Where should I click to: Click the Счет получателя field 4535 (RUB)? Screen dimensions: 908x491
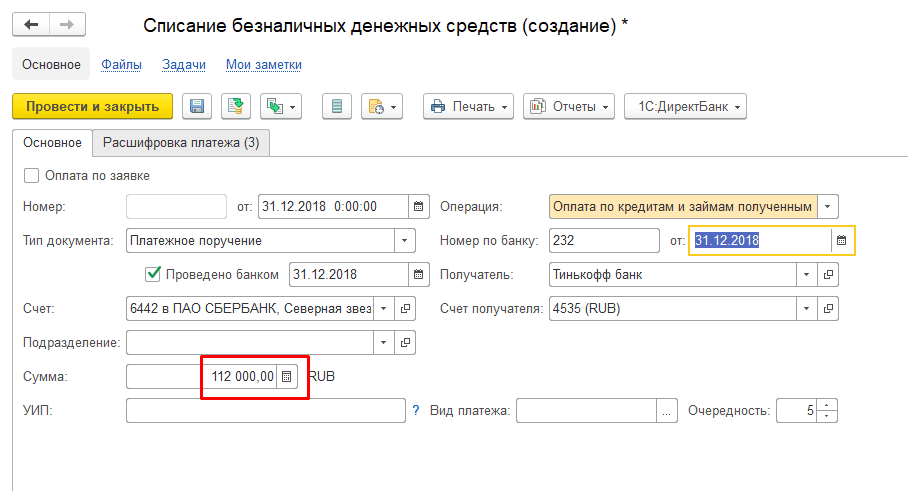(672, 309)
